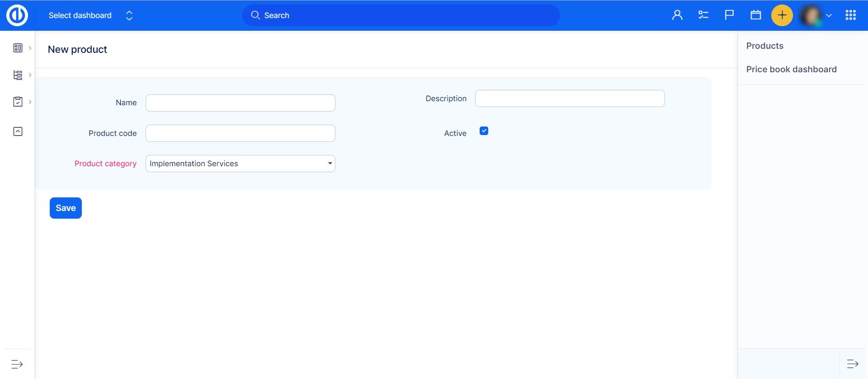Open the user profile icon in top bar
This screenshot has width=868, height=379.
click(x=677, y=15)
